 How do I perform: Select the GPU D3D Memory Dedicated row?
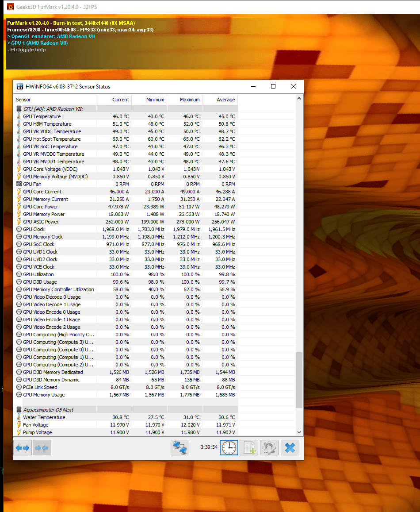[126, 372]
